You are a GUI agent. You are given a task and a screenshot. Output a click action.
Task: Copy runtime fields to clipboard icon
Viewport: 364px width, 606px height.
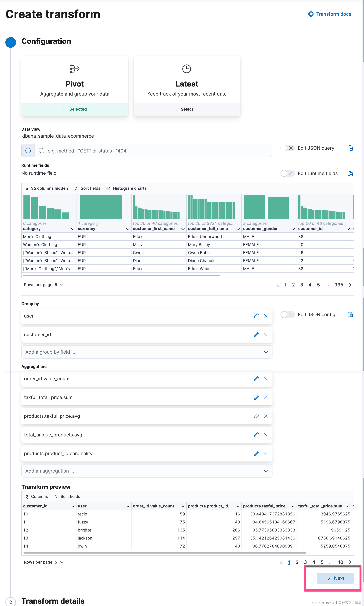(x=350, y=173)
